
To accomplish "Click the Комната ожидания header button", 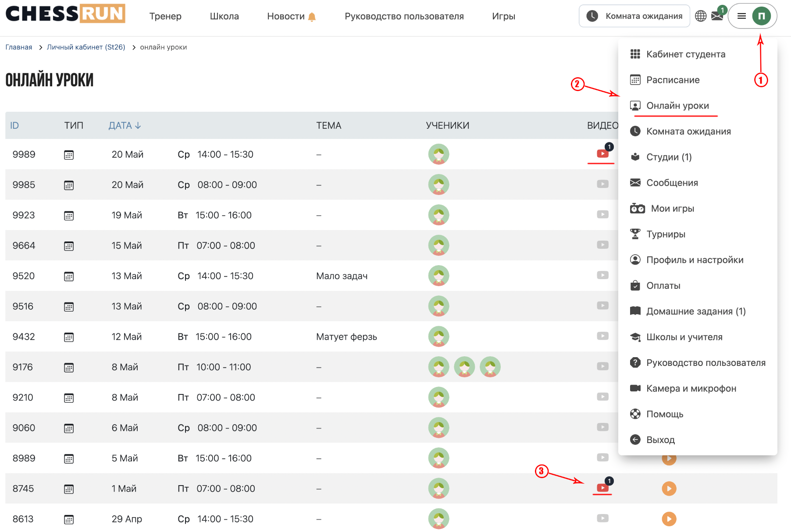I will click(634, 16).
